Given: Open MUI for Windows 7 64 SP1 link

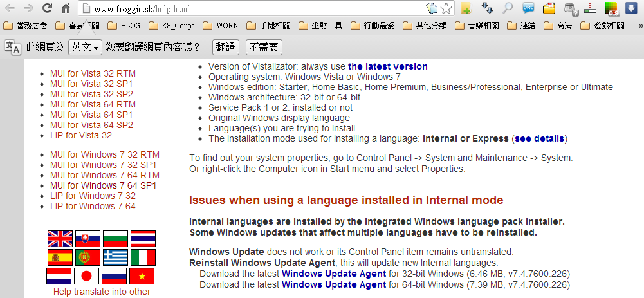Looking at the screenshot, I should pos(104,185).
